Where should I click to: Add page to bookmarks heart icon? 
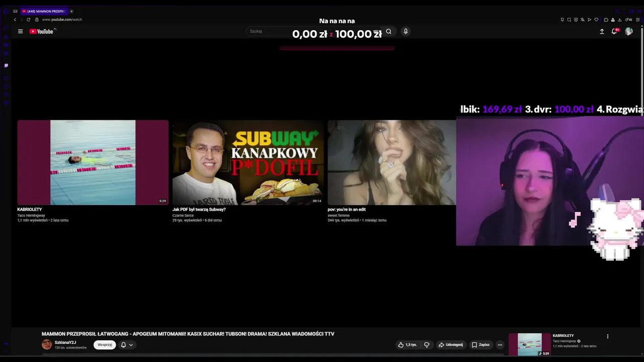596,20
